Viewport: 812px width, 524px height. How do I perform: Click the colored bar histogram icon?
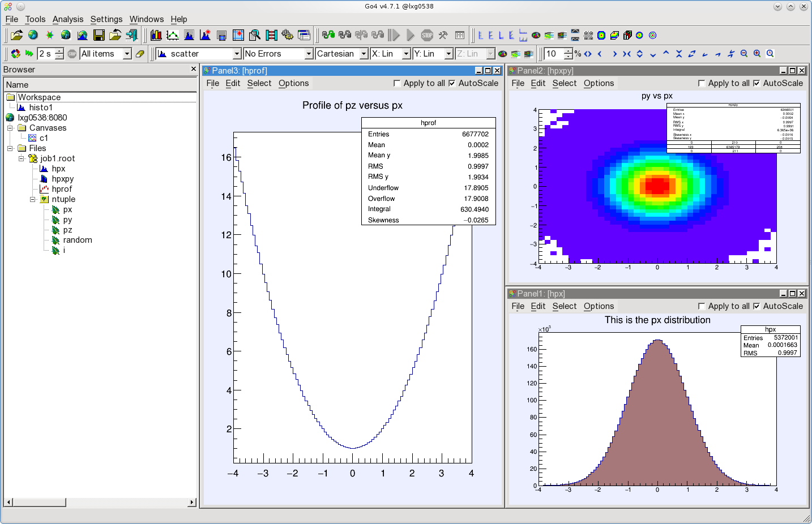[156, 35]
